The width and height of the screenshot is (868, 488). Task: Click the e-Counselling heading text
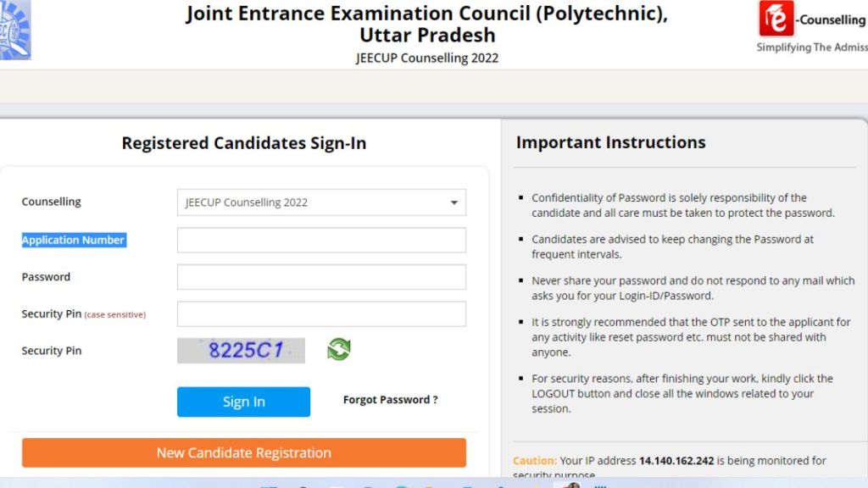click(829, 20)
